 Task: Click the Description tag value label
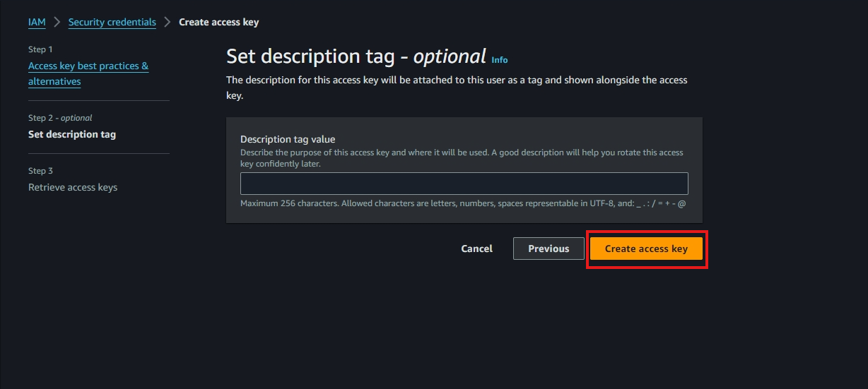click(x=288, y=139)
